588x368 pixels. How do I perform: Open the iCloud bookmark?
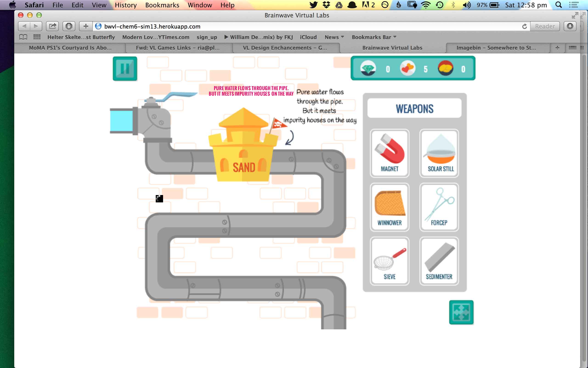[x=308, y=37]
